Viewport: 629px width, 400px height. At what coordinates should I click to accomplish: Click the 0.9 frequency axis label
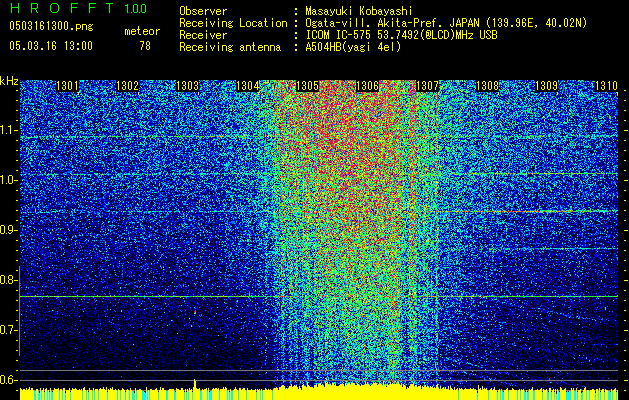[8, 230]
